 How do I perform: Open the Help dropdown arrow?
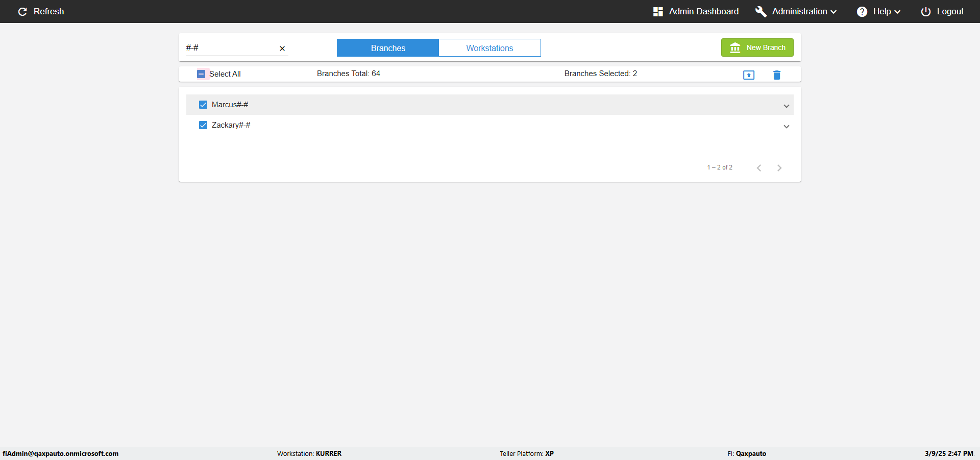(897, 12)
